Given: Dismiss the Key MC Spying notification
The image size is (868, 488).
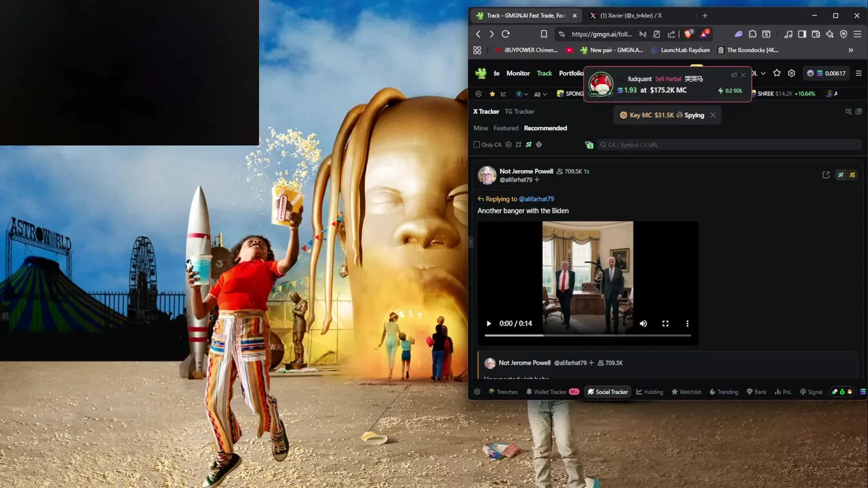Looking at the screenshot, I should coord(713,115).
